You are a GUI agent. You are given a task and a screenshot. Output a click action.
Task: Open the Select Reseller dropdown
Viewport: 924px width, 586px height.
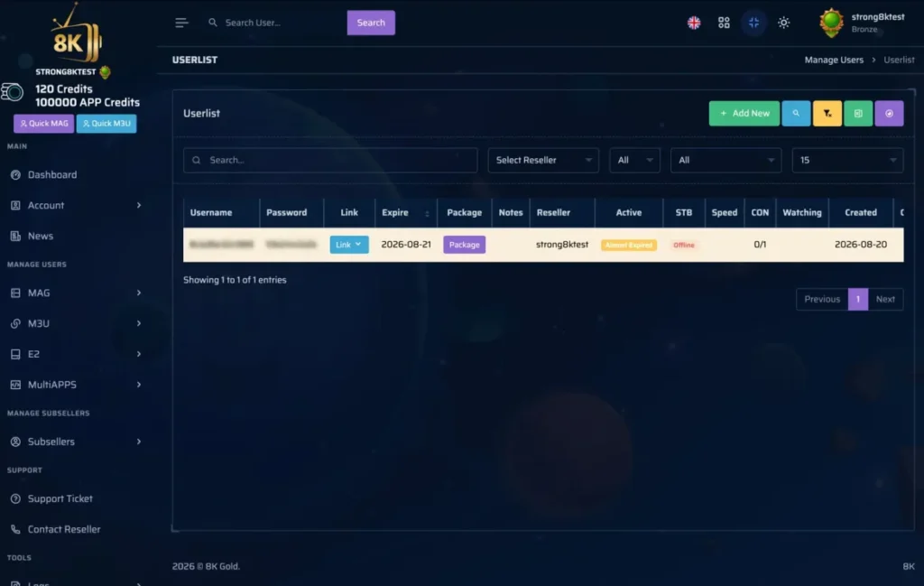click(x=542, y=160)
